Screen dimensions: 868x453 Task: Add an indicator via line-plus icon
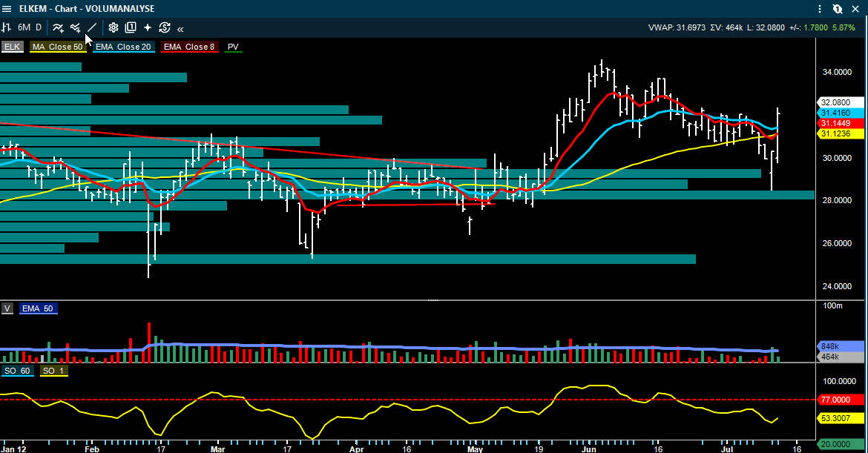pos(58,27)
